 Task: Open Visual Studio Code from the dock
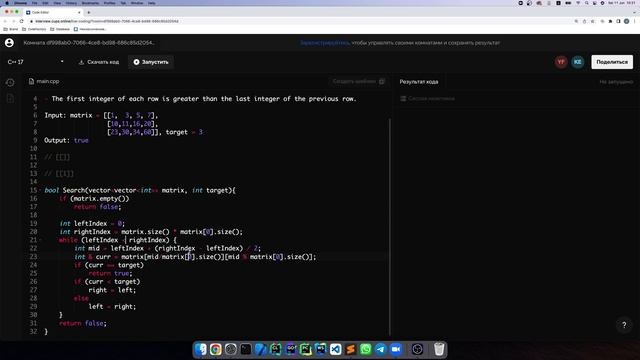click(336, 349)
